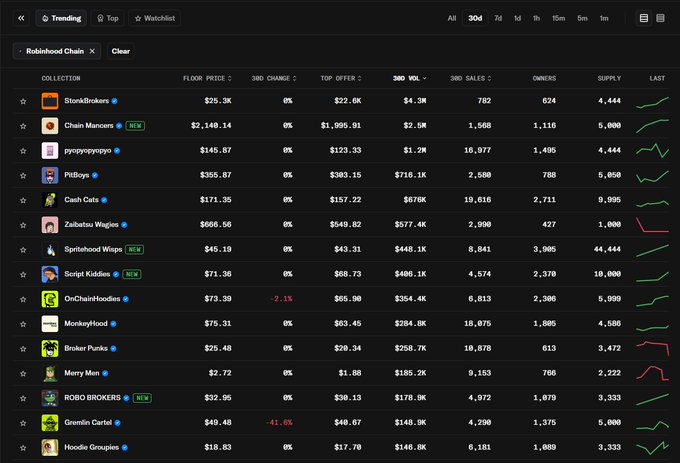Star Zaibatsu Wagies to add to watchlist

(x=23, y=225)
